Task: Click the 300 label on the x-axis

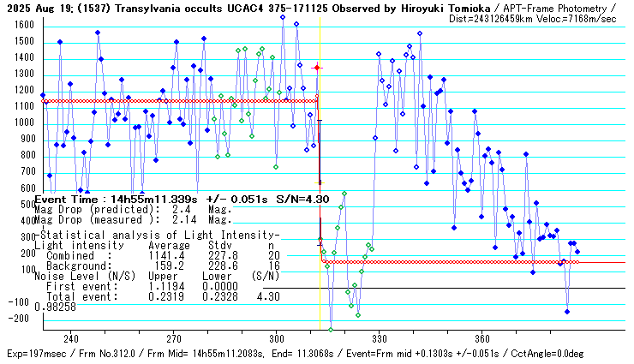Action: [x=276, y=338]
